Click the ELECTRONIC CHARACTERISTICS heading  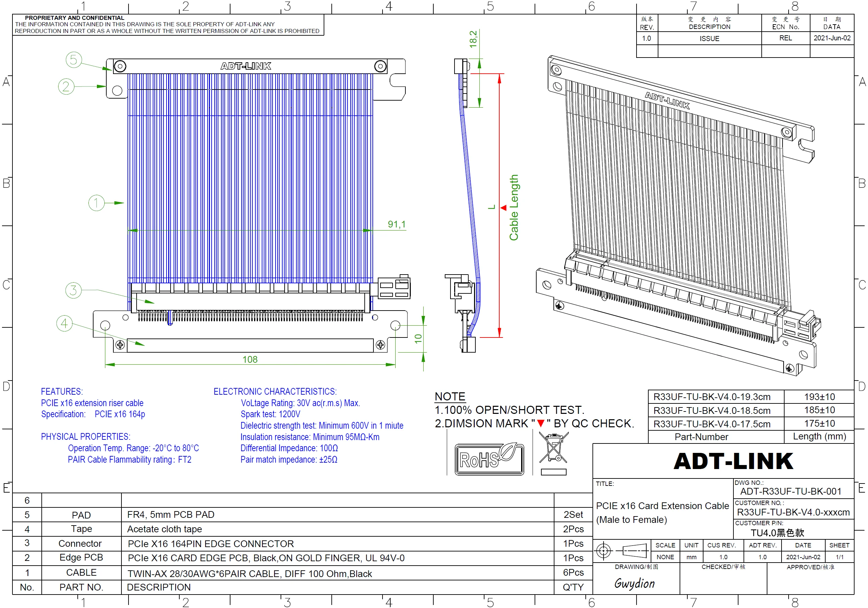[x=275, y=391]
